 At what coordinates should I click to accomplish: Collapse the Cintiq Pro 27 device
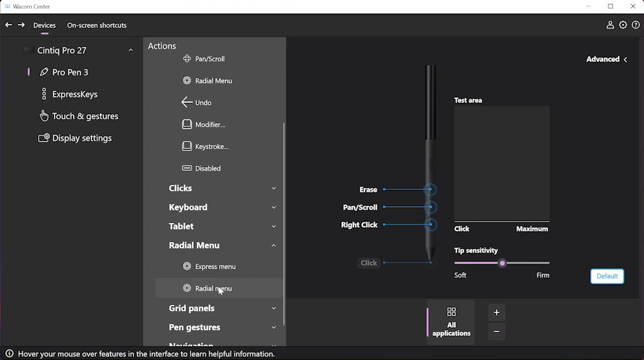(x=131, y=50)
